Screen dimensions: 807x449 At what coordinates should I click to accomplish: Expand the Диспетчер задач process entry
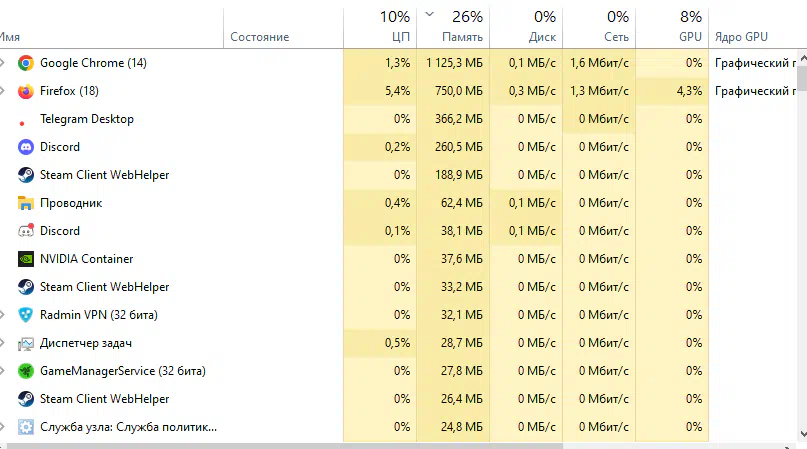click(3, 343)
